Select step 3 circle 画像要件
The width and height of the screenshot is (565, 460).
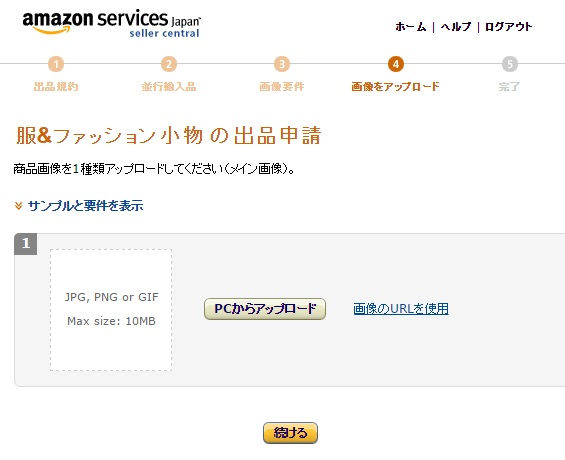282,64
